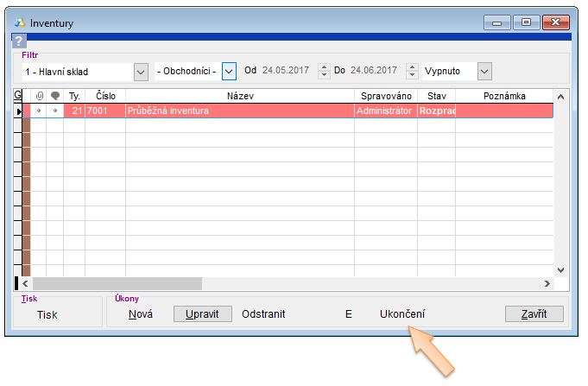Viewport: 588px width, 386px height.
Task: Click the Inventury window title icon
Action: (x=20, y=22)
